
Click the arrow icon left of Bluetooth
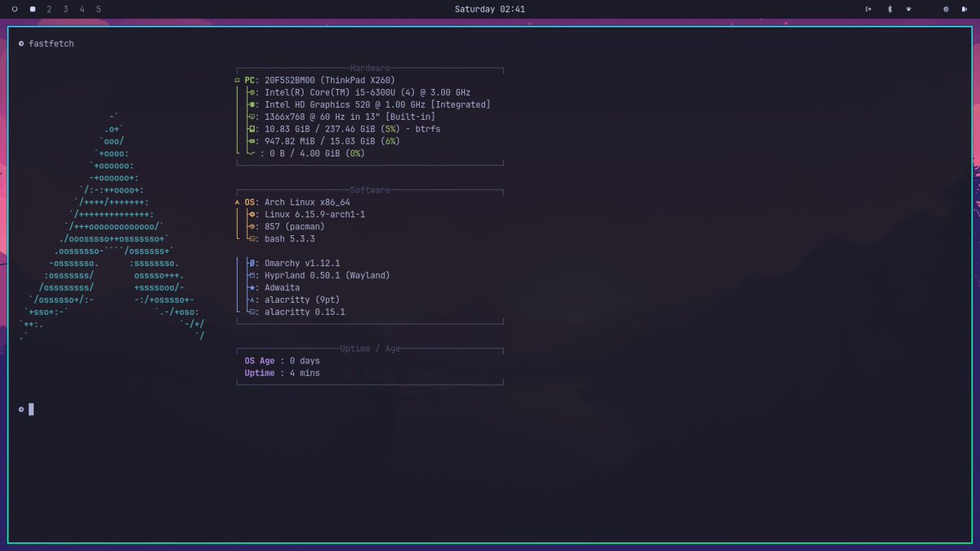coord(868,9)
